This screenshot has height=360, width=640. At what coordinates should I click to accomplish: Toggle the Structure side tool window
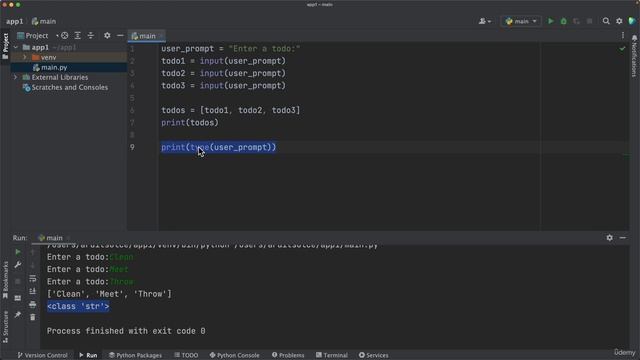[x=5, y=327]
